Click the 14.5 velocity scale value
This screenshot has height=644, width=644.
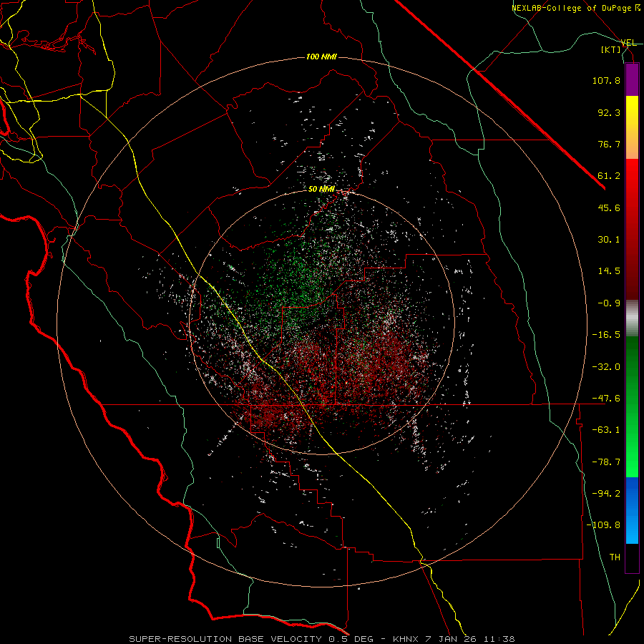609,271
